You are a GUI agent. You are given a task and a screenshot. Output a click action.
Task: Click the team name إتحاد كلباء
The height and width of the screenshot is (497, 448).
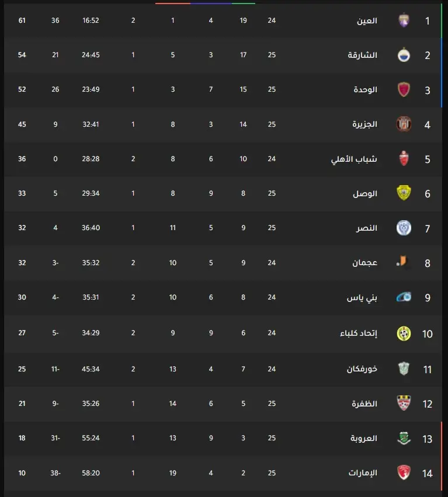[x=359, y=333]
